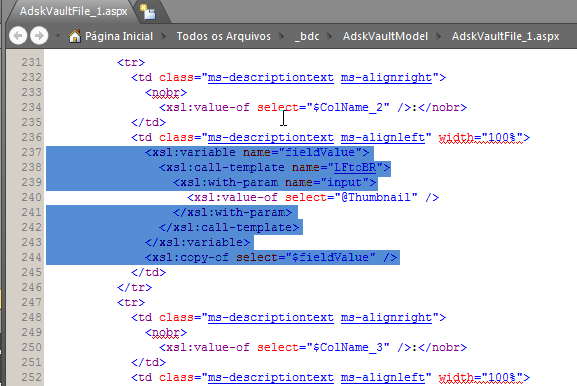This screenshot has height=386, width=577.
Task: Click the nobr tag on line 233
Action: click(x=166, y=92)
